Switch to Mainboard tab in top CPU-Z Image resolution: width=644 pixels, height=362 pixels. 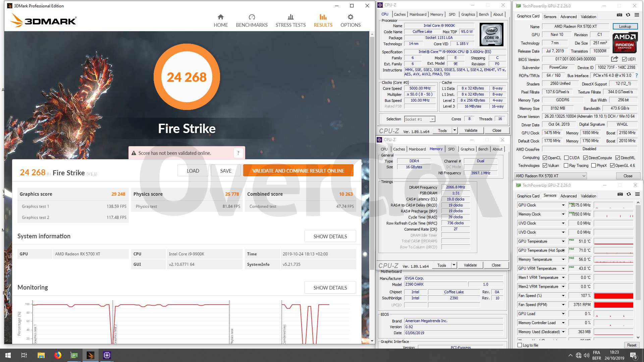(x=418, y=14)
